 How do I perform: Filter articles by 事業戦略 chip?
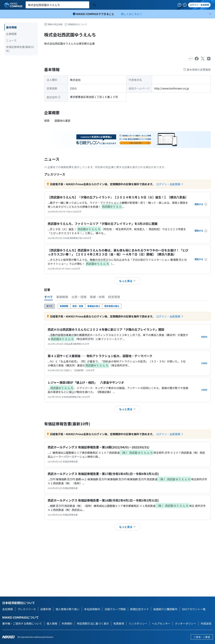coord(64,306)
